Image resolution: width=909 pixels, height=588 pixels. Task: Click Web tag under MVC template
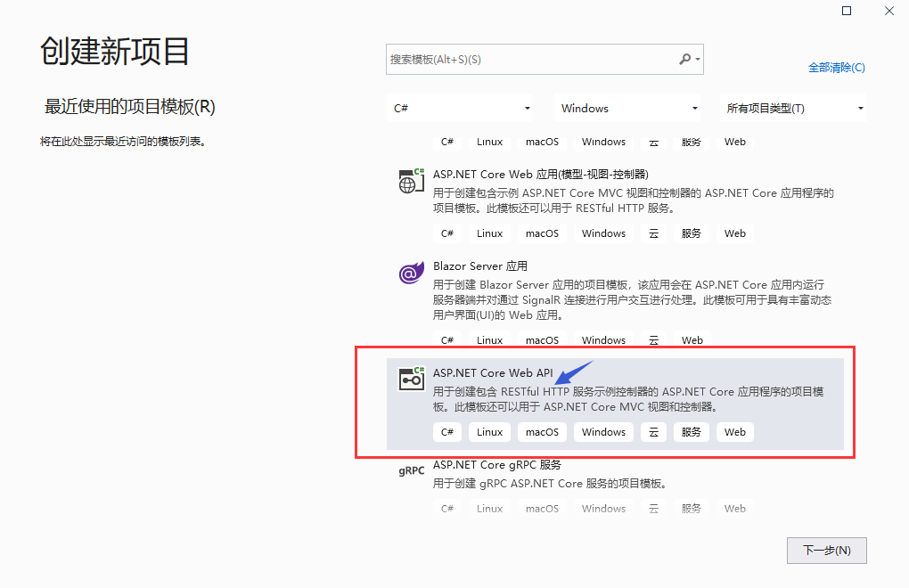(x=735, y=233)
